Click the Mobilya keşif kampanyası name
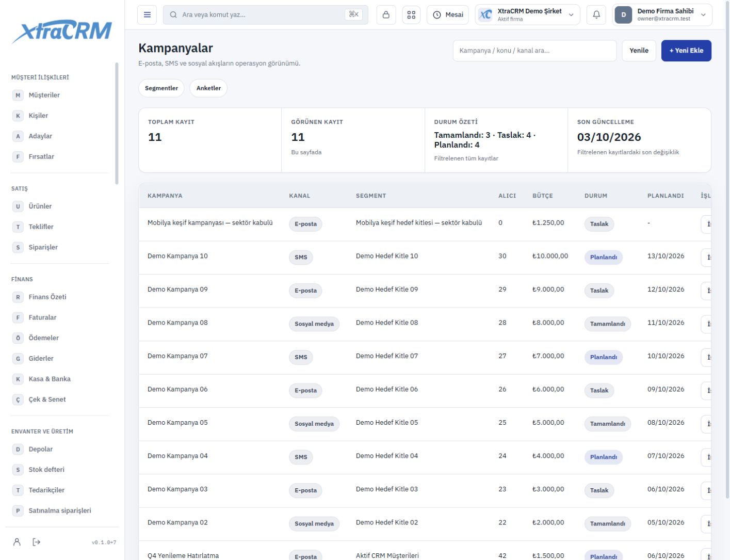This screenshot has height=560, width=730. (210, 223)
